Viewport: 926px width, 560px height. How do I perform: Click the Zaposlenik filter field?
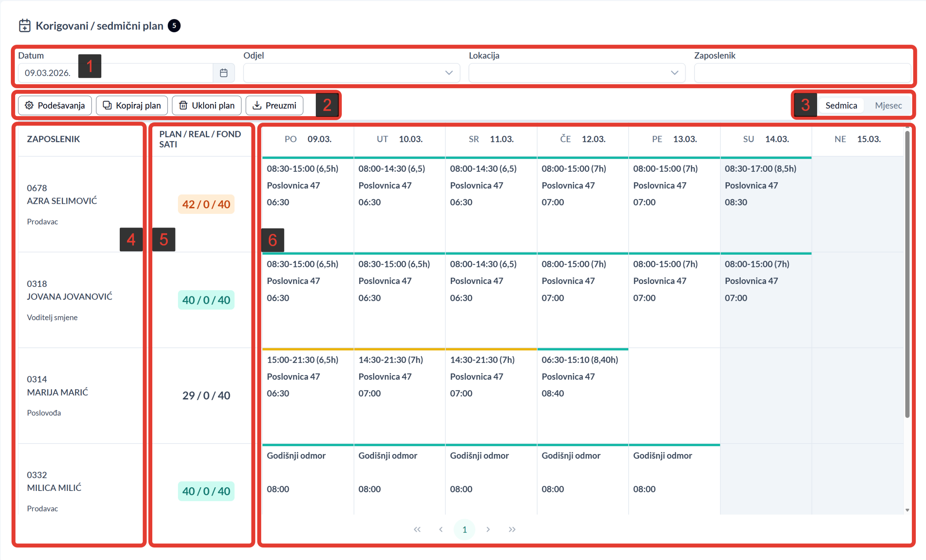click(x=802, y=73)
